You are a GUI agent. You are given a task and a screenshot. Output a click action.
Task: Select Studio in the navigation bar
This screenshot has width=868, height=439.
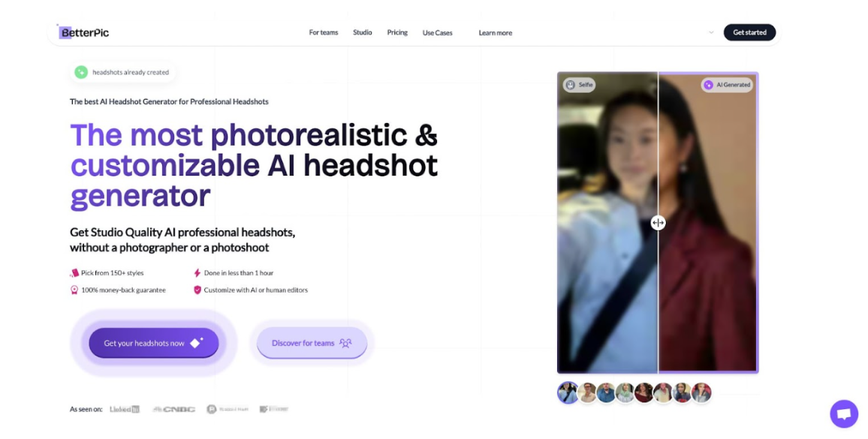pyautogui.click(x=362, y=32)
